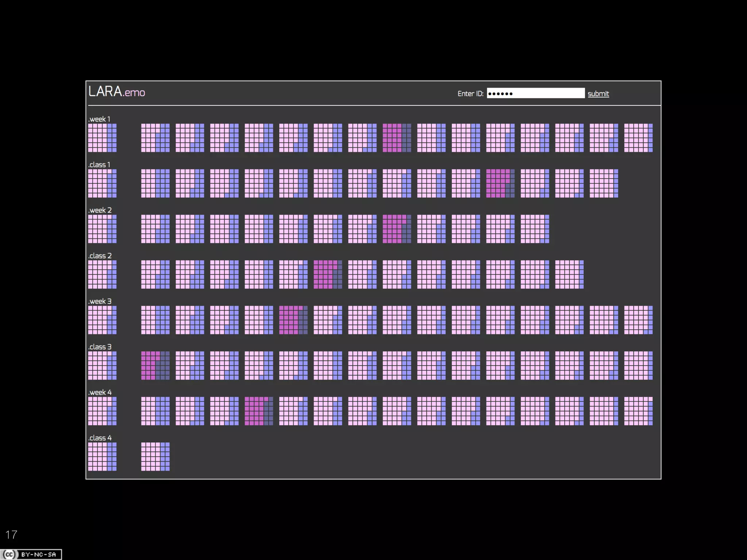This screenshot has height=560, width=747.
Task: Click the Creative Commons BY-NC-SA badge
Action: [x=31, y=554]
